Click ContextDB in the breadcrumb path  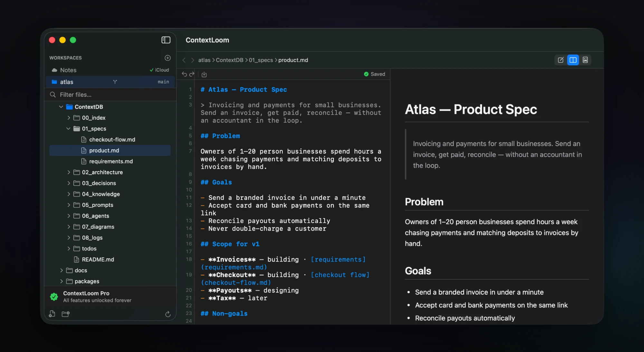click(x=230, y=60)
